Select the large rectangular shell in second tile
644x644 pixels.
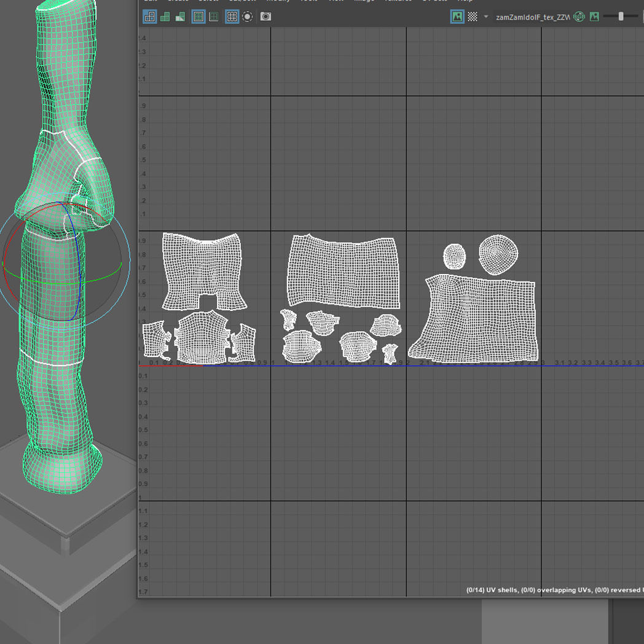pos(344,272)
